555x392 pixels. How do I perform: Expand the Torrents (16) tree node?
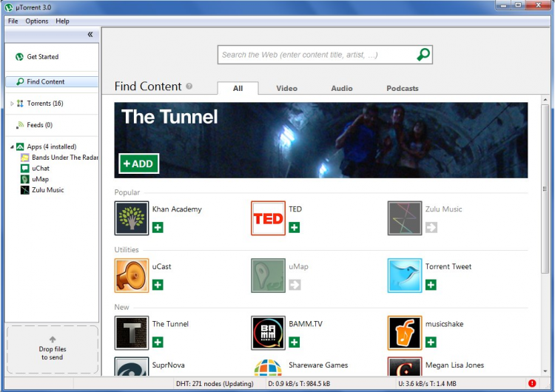pos(12,104)
